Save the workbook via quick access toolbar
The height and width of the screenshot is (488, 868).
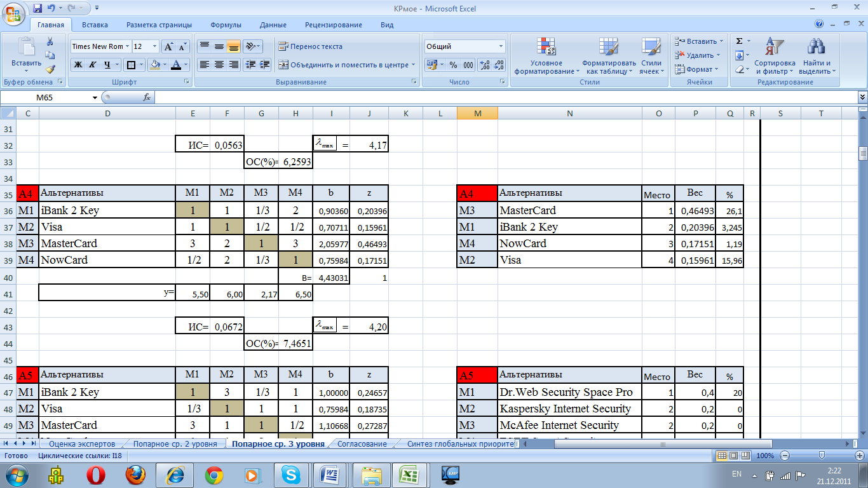pos(37,8)
